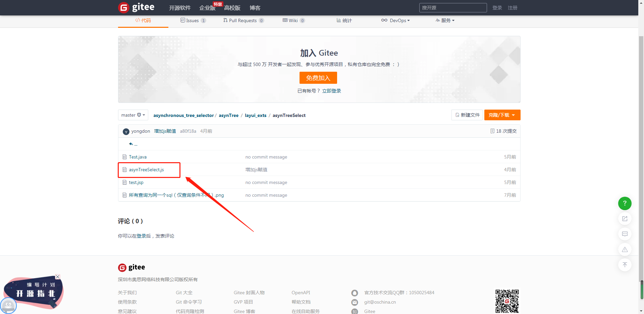Click the 免费加入 button
This screenshot has width=644, height=314.
pyautogui.click(x=318, y=78)
